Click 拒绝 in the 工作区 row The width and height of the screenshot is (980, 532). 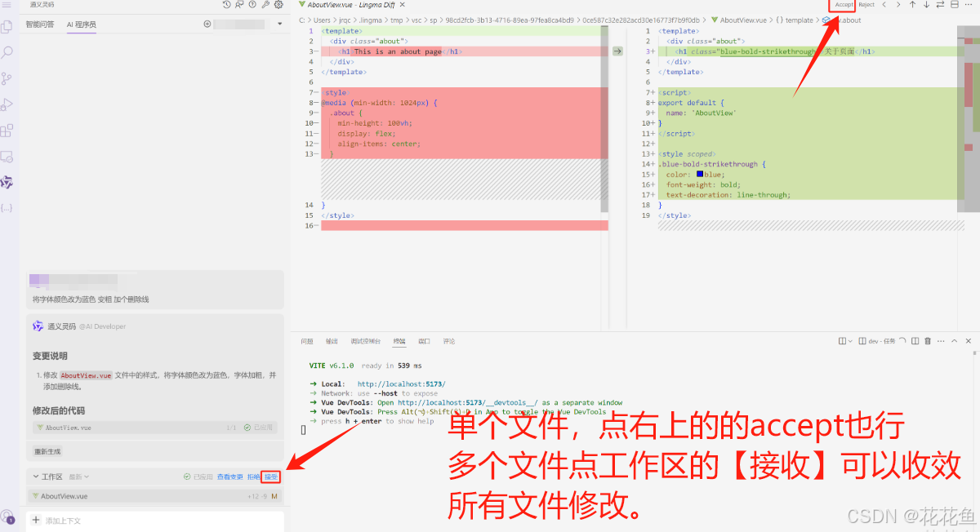pos(253,477)
